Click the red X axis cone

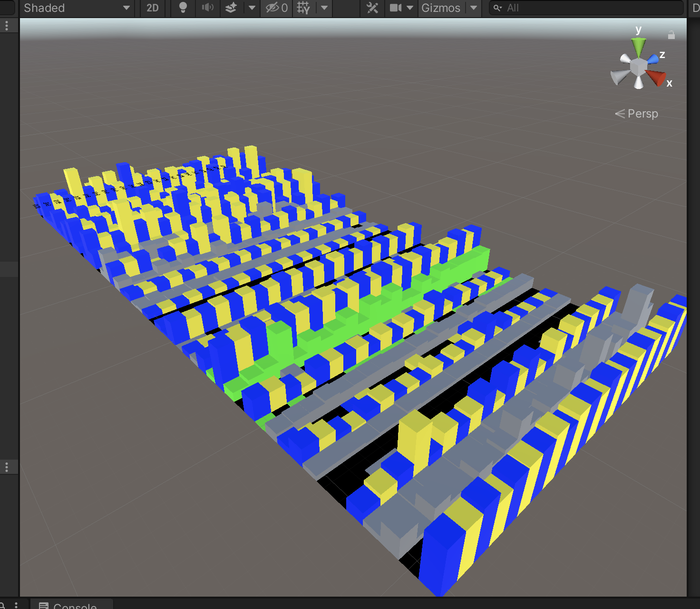[x=656, y=77]
